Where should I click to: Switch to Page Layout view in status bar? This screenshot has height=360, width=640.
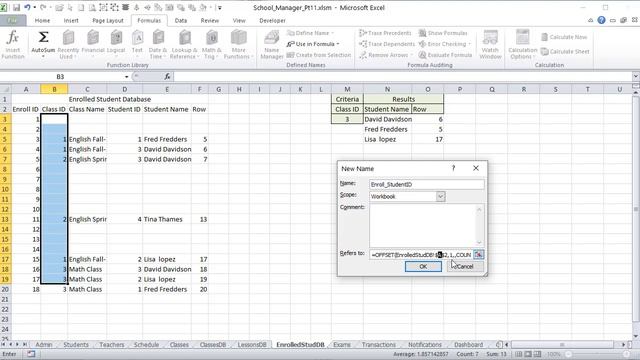[528, 354]
